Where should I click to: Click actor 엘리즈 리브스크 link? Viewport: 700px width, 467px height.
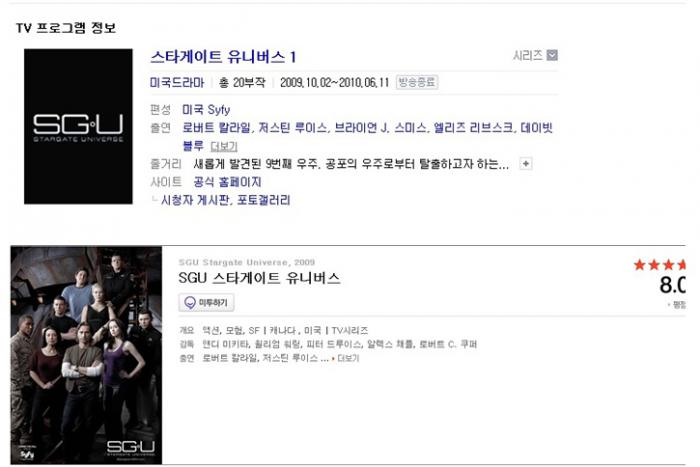pos(473,128)
